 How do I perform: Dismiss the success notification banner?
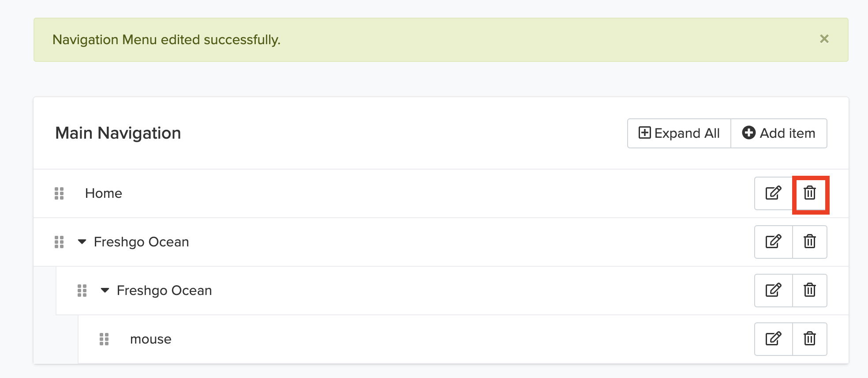click(x=824, y=39)
